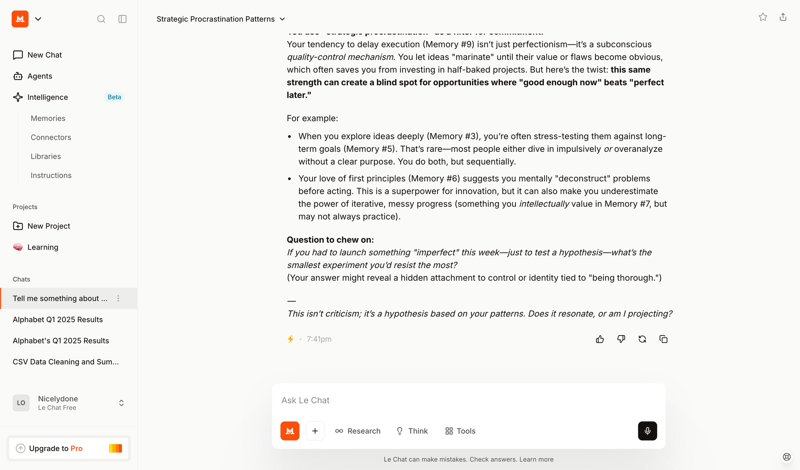
Task: Toggle Research mode on
Action: tap(358, 431)
